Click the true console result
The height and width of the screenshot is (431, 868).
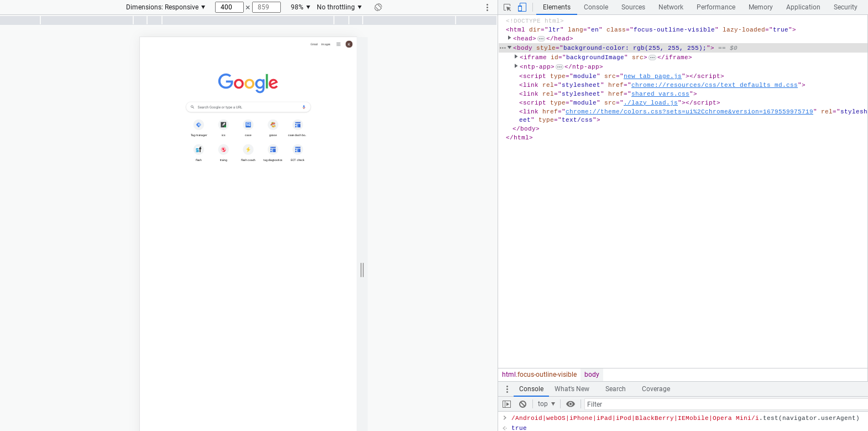[x=519, y=428]
